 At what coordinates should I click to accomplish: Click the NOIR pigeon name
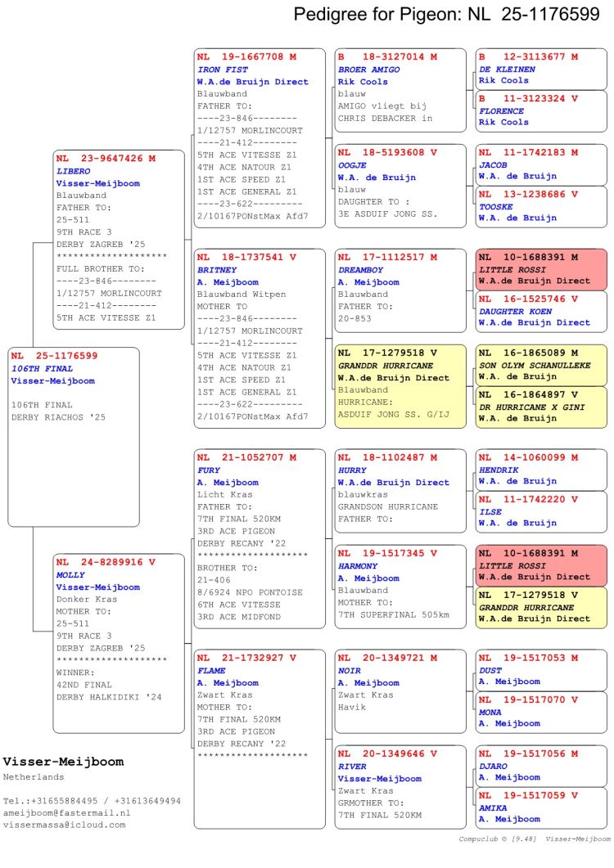point(350,671)
